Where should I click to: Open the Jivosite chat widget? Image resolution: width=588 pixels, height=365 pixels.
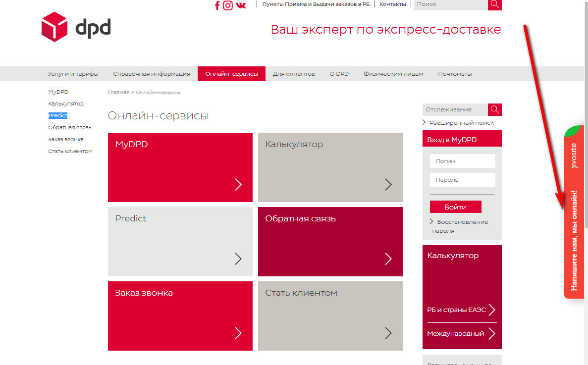coord(574,212)
